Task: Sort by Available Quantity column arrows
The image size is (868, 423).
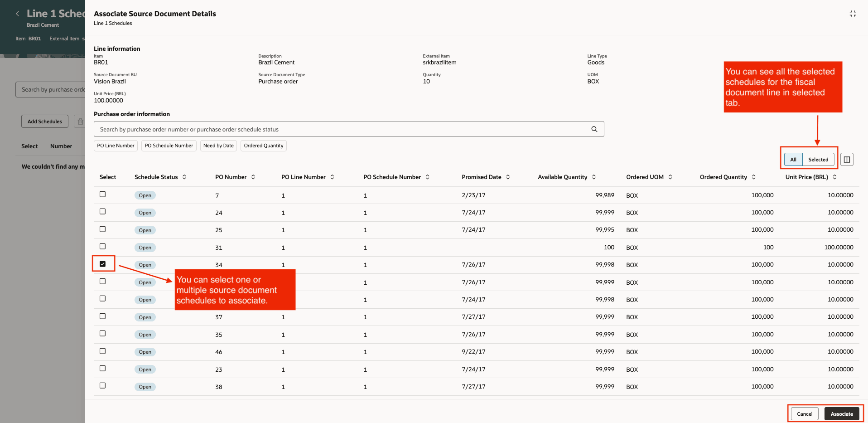Action: click(x=594, y=177)
